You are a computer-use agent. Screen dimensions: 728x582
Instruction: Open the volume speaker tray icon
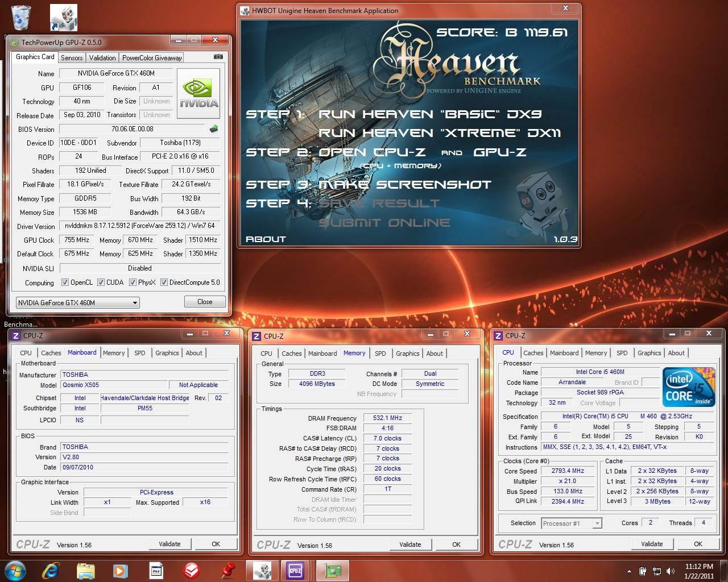coord(671,571)
